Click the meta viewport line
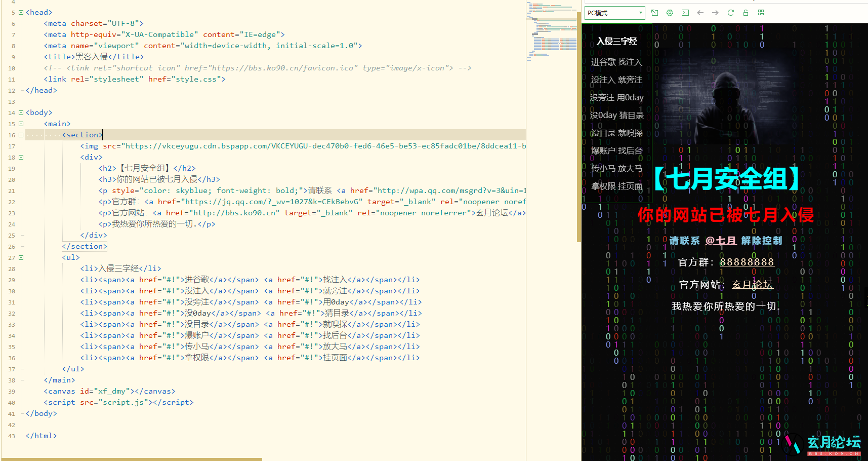 coord(203,46)
